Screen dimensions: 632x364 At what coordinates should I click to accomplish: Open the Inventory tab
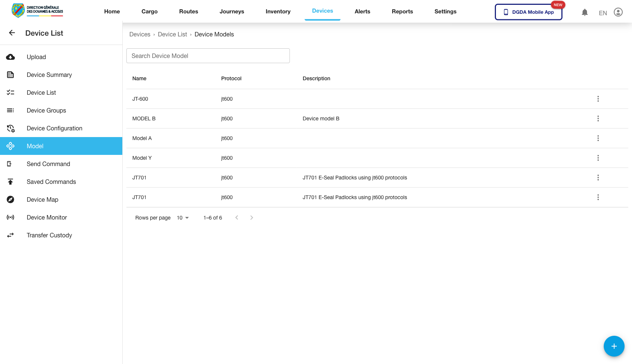(278, 12)
